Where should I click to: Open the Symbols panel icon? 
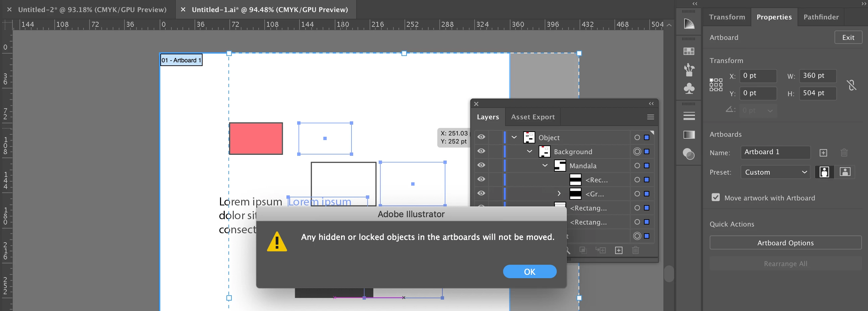(689, 88)
